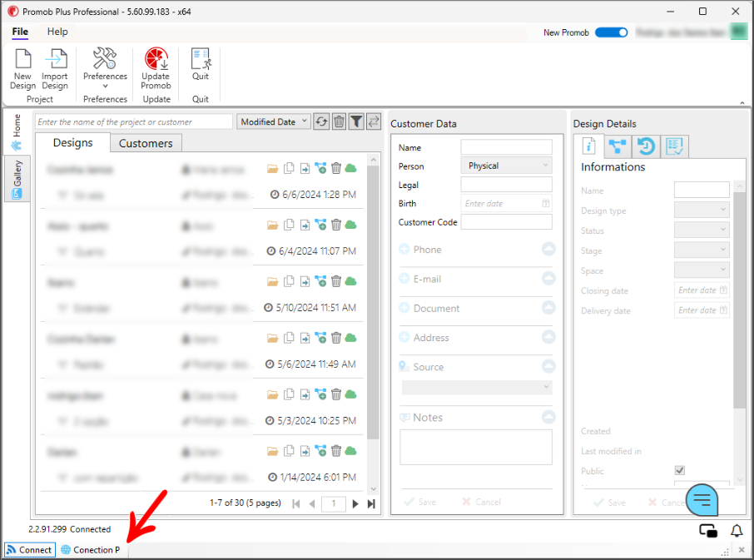Open the checklist tab in Design Details
The width and height of the screenshot is (754, 560).
pos(675,146)
